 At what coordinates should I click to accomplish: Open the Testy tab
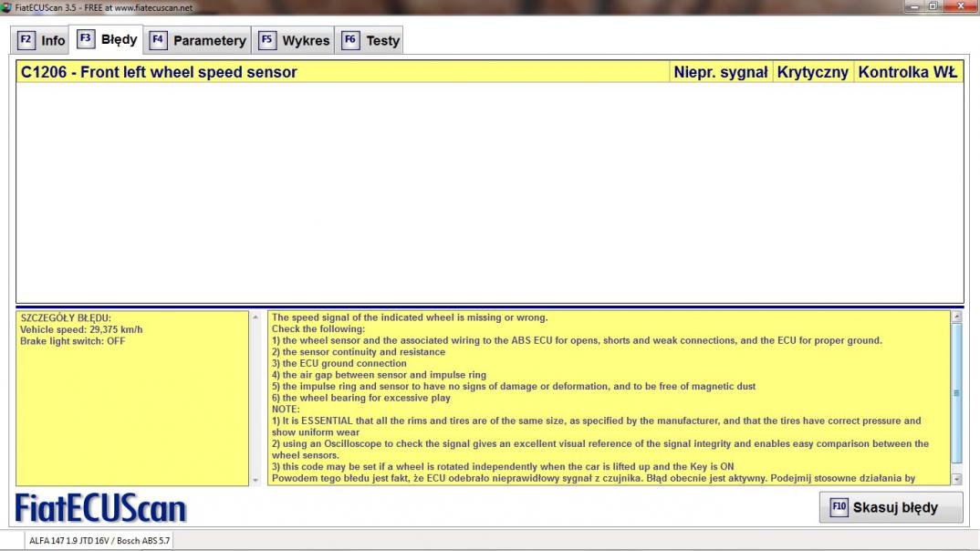tap(370, 41)
